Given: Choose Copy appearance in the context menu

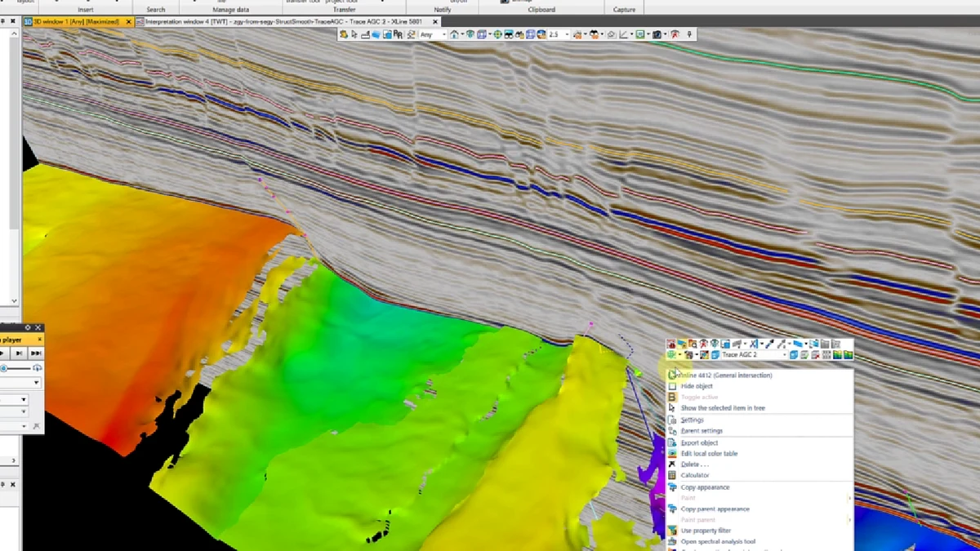Looking at the screenshot, I should [x=759, y=487].
